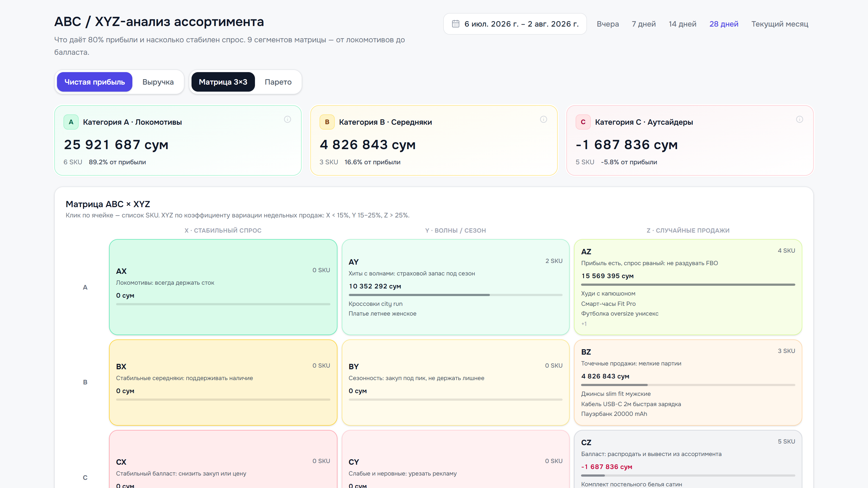This screenshot has width=868, height=488.
Task: Click the Худи с капюшоном item
Action: (x=608, y=293)
